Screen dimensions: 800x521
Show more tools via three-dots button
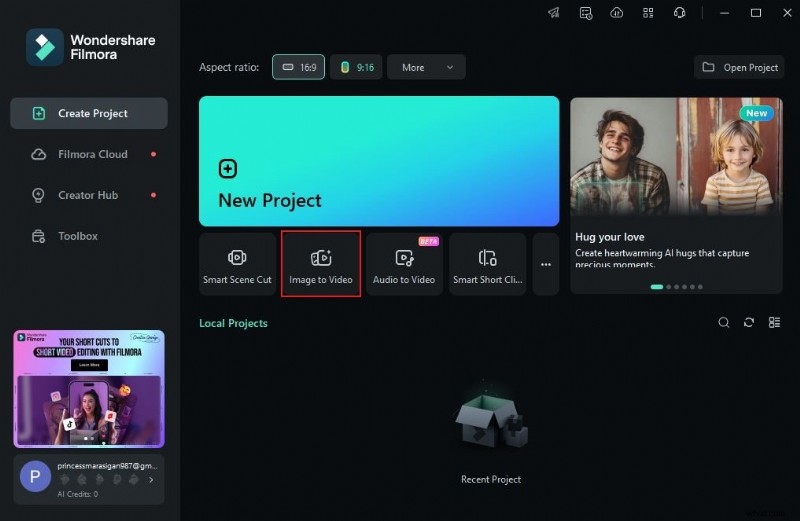(x=546, y=265)
